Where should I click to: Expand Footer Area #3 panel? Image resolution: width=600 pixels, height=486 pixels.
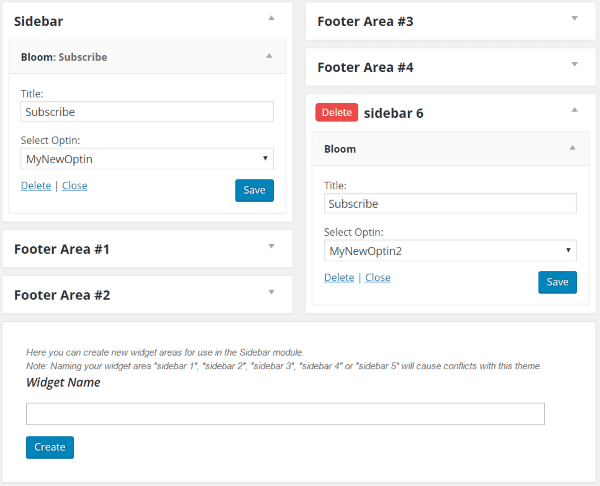(x=574, y=18)
